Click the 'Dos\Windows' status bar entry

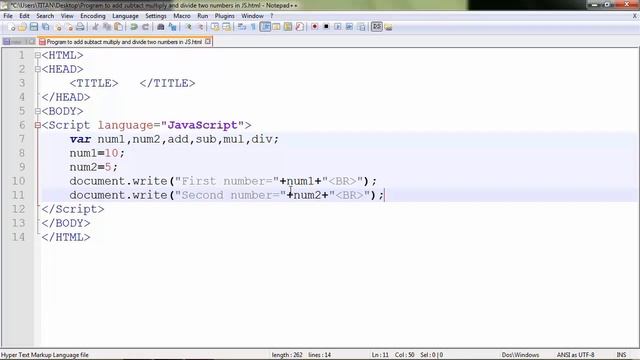point(520,355)
